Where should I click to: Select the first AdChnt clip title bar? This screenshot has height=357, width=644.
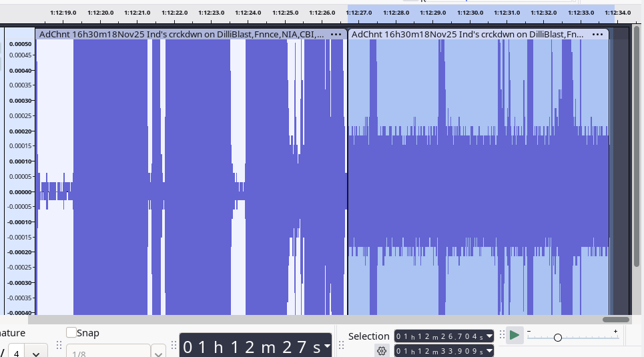coord(180,34)
